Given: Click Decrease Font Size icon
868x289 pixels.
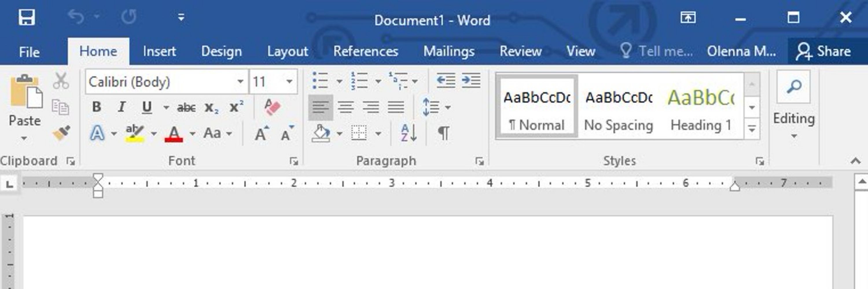Looking at the screenshot, I should click(x=287, y=133).
